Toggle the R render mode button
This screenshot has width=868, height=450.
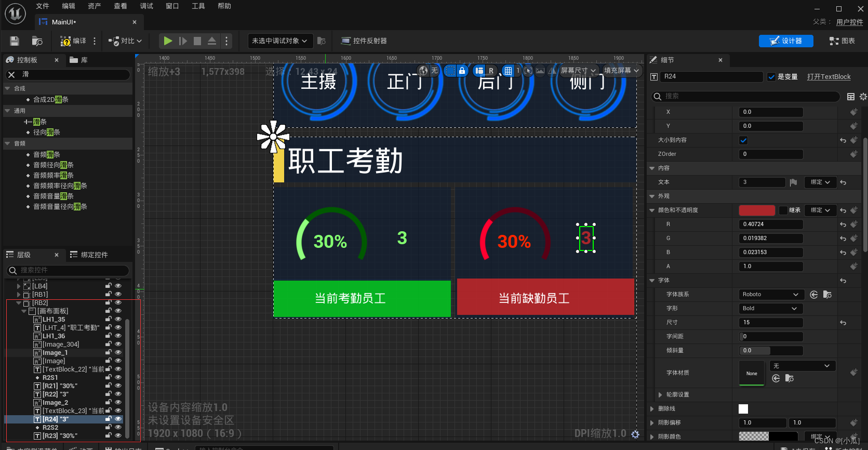pyautogui.click(x=491, y=71)
